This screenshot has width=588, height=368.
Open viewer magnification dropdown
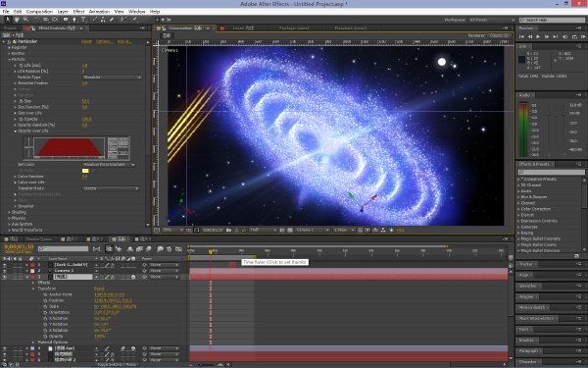[172, 230]
